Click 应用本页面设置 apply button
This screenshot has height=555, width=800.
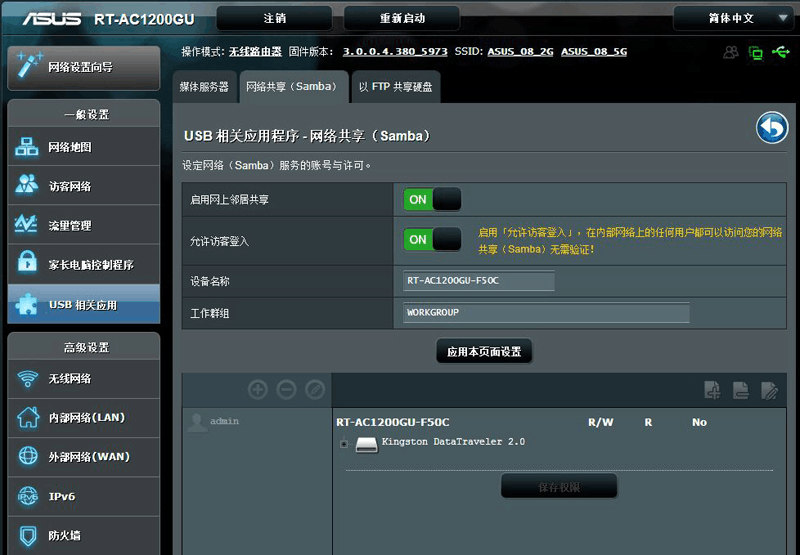[x=484, y=351]
